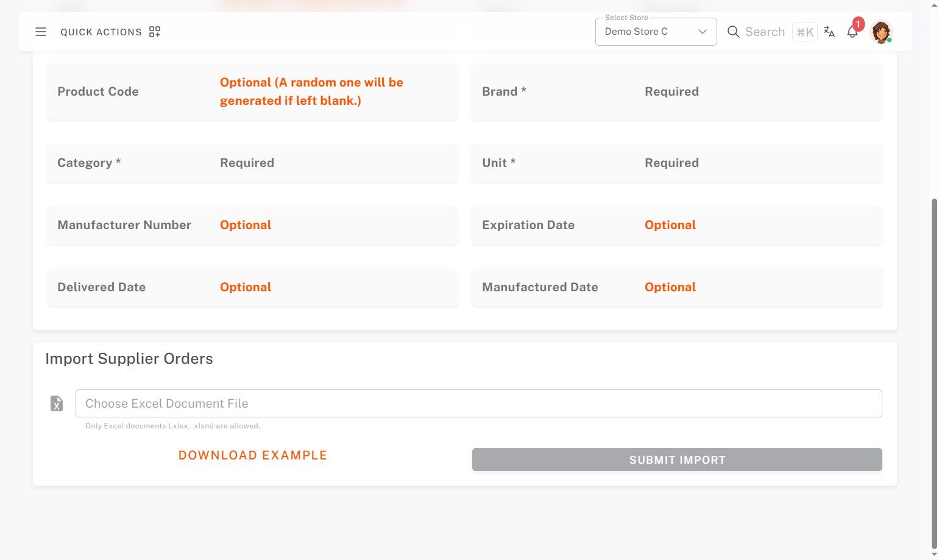
Task: Focus the Search text box
Action: point(765,32)
